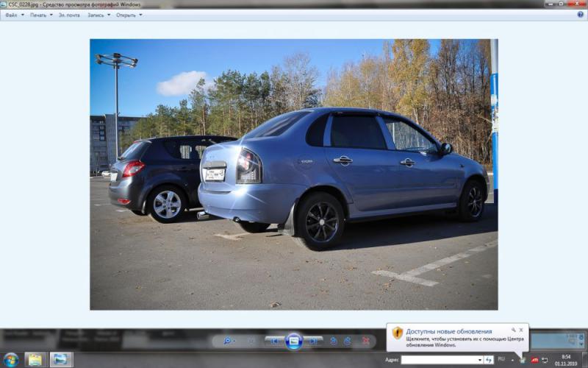Show hidden tray icons arrow
Screen dimensions: 588x368
pyautogui.click(x=512, y=360)
